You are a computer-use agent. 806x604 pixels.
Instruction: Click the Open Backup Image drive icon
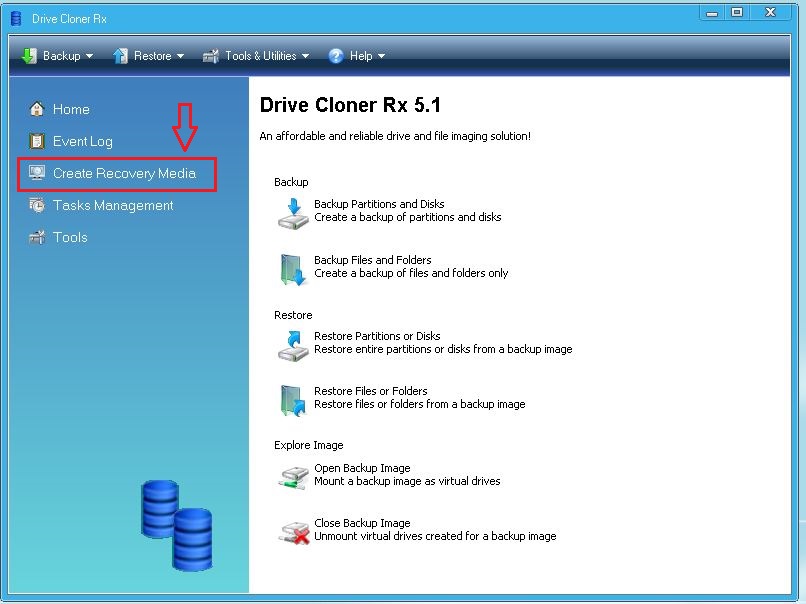point(293,477)
